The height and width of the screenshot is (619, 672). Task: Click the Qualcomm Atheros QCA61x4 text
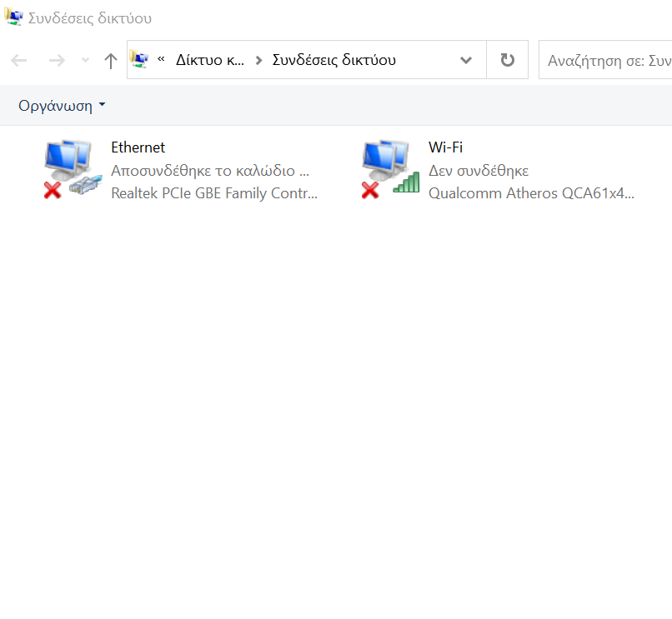531,193
